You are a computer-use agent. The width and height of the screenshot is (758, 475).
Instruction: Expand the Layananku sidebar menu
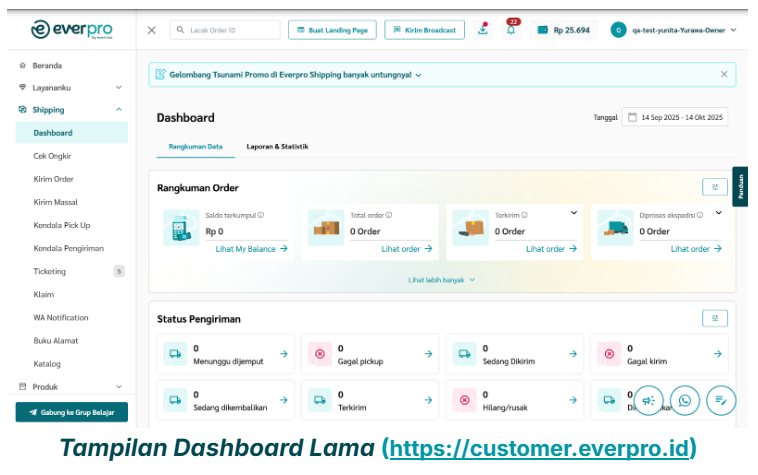click(119, 88)
